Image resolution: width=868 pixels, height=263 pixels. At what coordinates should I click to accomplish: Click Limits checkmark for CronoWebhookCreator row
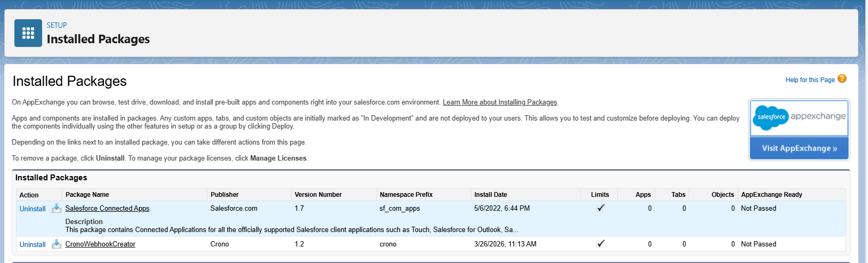tap(601, 244)
